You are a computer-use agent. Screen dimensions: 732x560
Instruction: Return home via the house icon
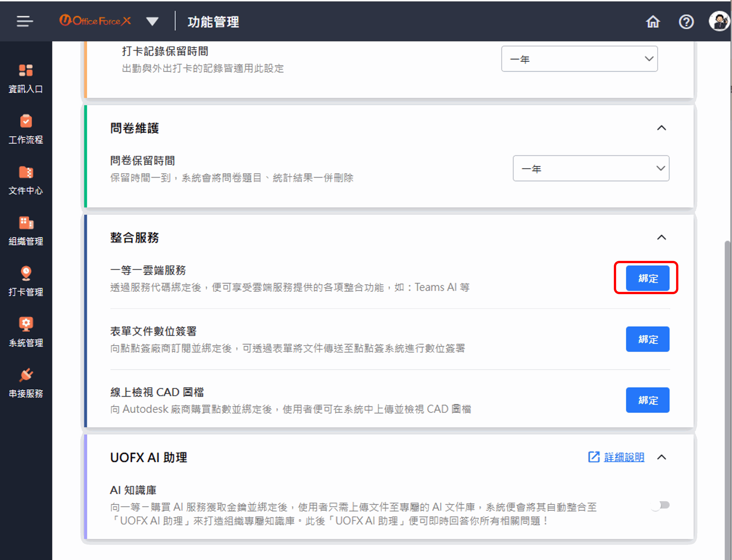click(653, 21)
